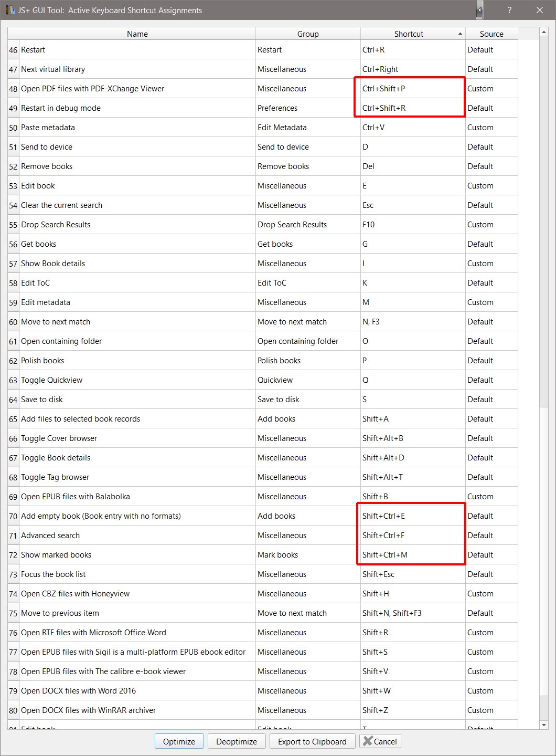Sort table by Name column header
556x756 pixels.
click(x=137, y=34)
